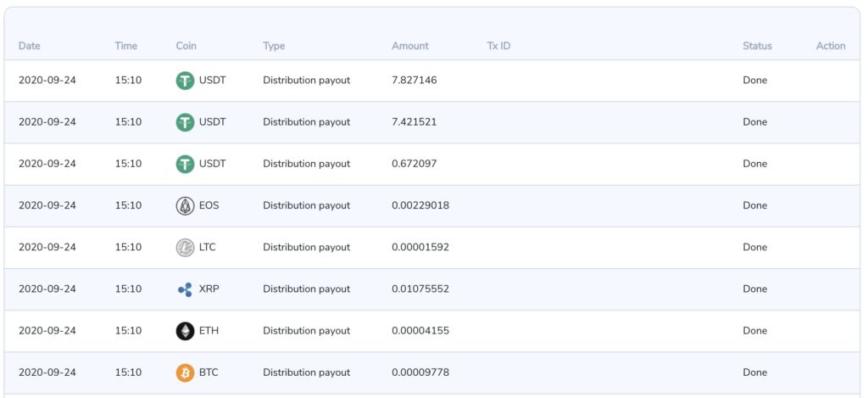Click the Coin column header

tap(186, 46)
